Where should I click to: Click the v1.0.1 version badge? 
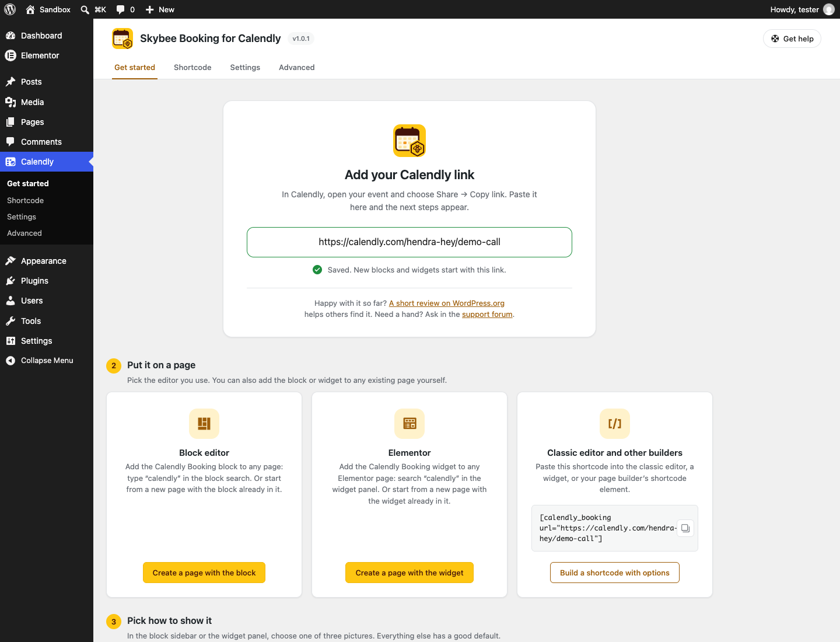301,39
